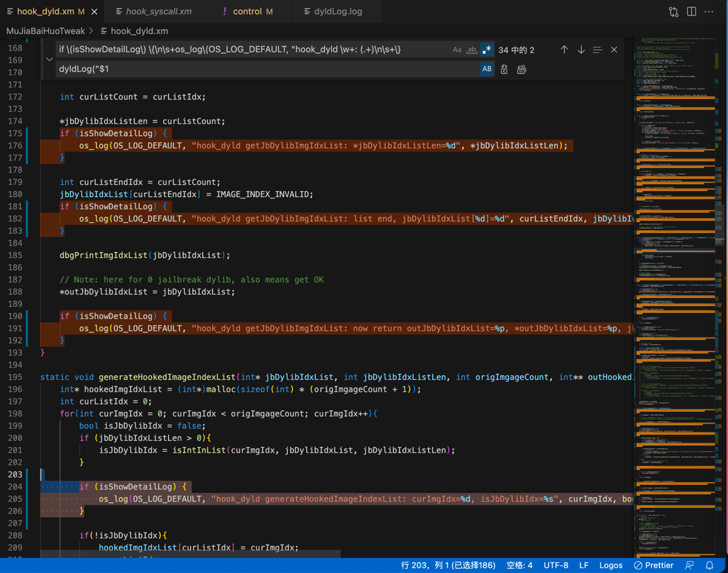This screenshot has height=573, width=728.
Task: Click Prettier status bar item
Action: click(654, 565)
